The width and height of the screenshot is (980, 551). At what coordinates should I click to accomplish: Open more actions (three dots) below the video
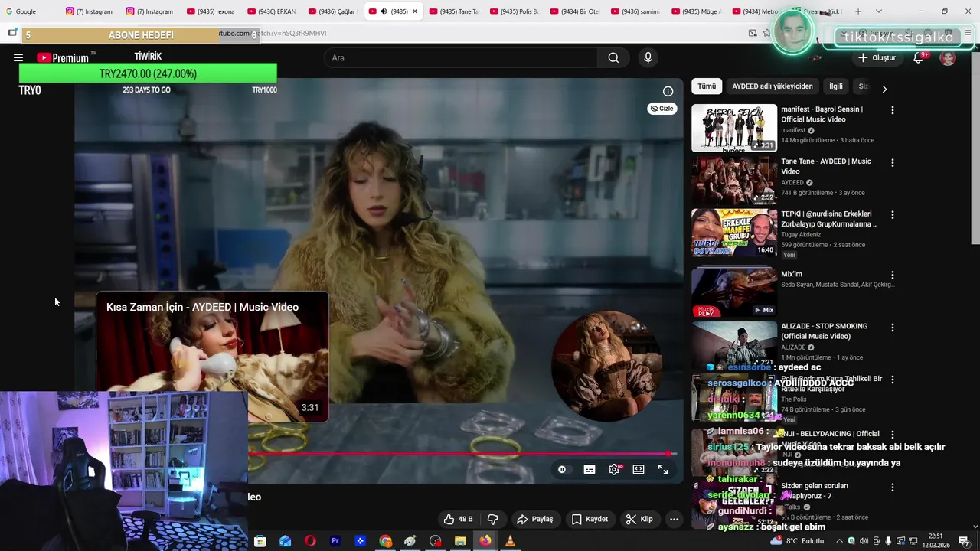coord(674,519)
